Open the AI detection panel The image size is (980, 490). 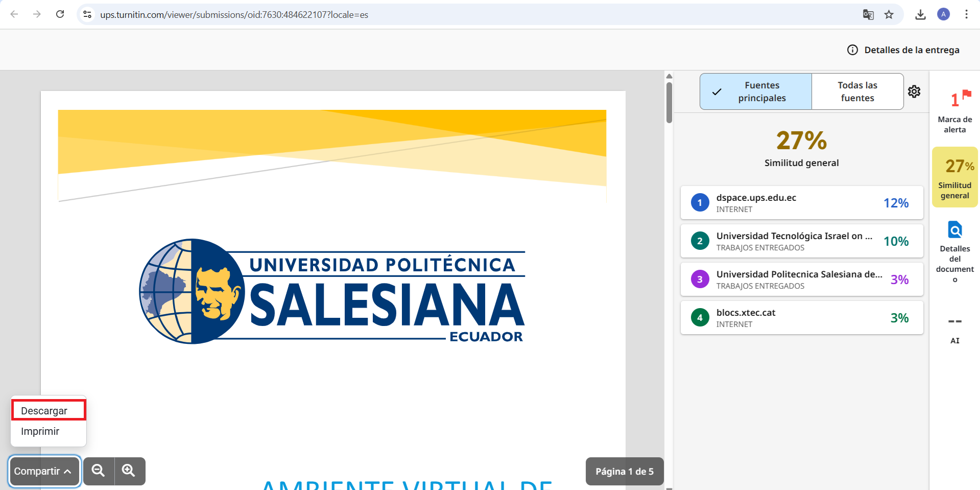click(954, 330)
